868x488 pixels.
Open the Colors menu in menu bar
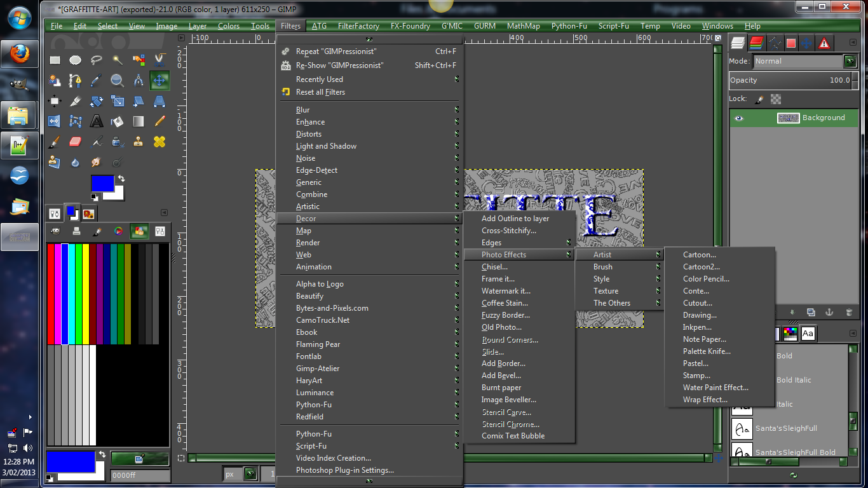tap(229, 26)
